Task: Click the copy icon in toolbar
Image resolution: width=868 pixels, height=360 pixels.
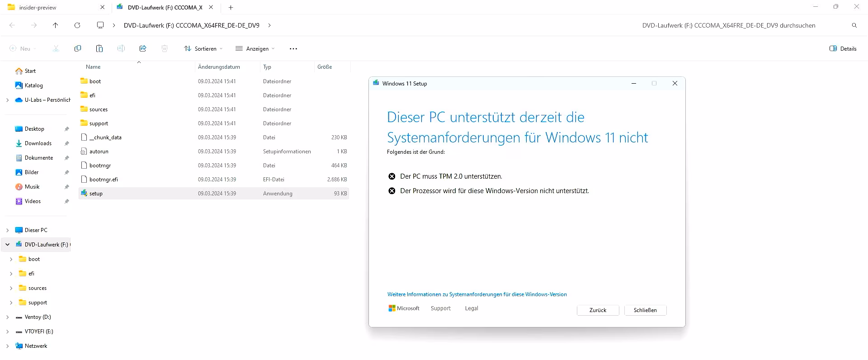Action: click(x=78, y=48)
